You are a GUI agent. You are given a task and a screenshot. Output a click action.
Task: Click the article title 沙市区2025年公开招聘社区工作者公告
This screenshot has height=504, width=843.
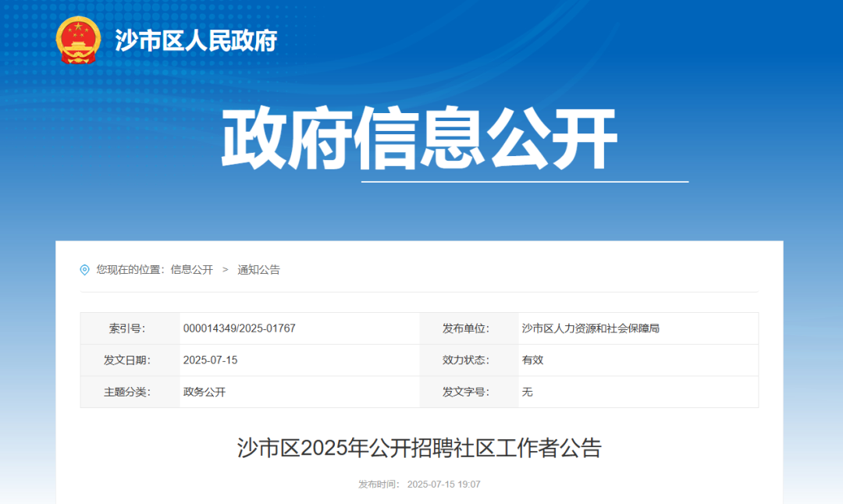(x=419, y=448)
